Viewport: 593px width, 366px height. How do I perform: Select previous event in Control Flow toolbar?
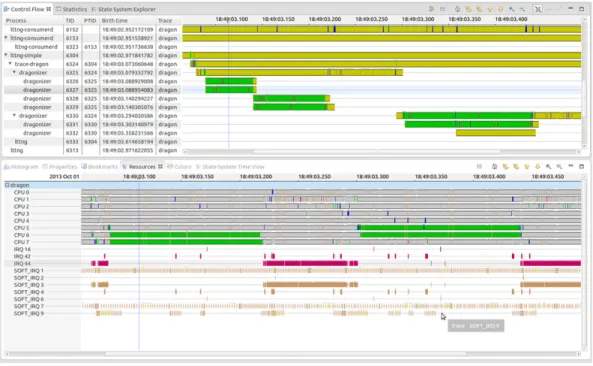(x=469, y=9)
